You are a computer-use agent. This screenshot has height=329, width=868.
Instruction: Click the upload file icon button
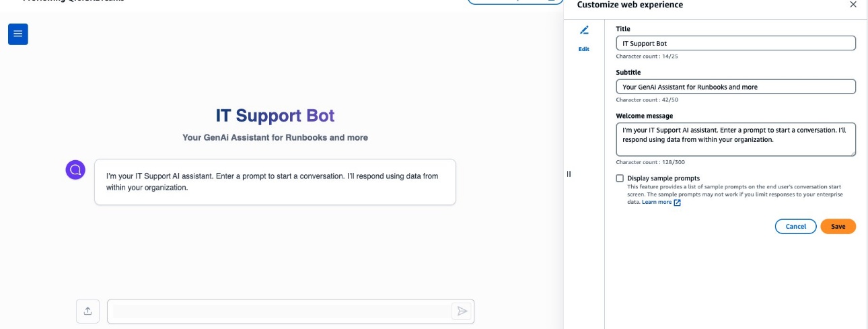pyautogui.click(x=88, y=311)
